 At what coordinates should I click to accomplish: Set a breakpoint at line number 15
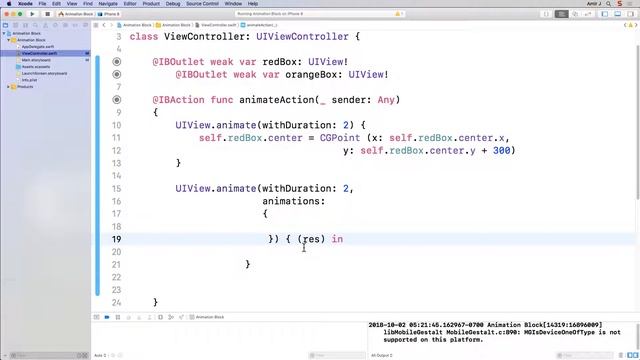point(117,189)
